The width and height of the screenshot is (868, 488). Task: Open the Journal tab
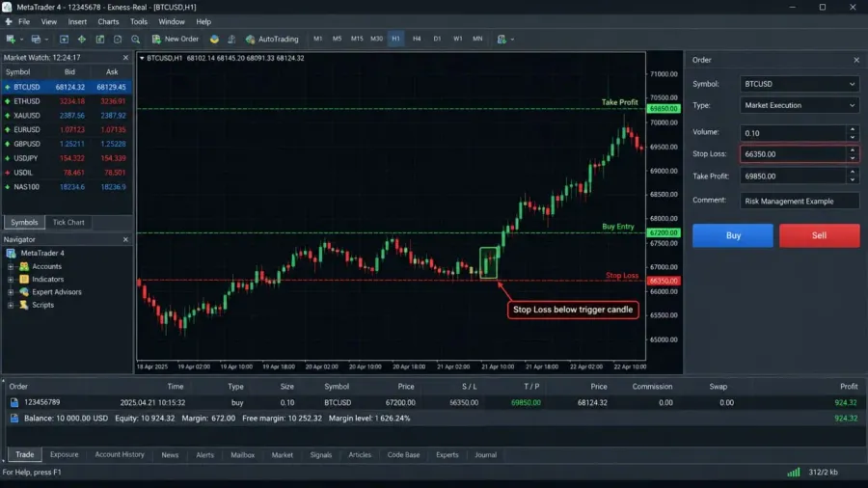(485, 455)
